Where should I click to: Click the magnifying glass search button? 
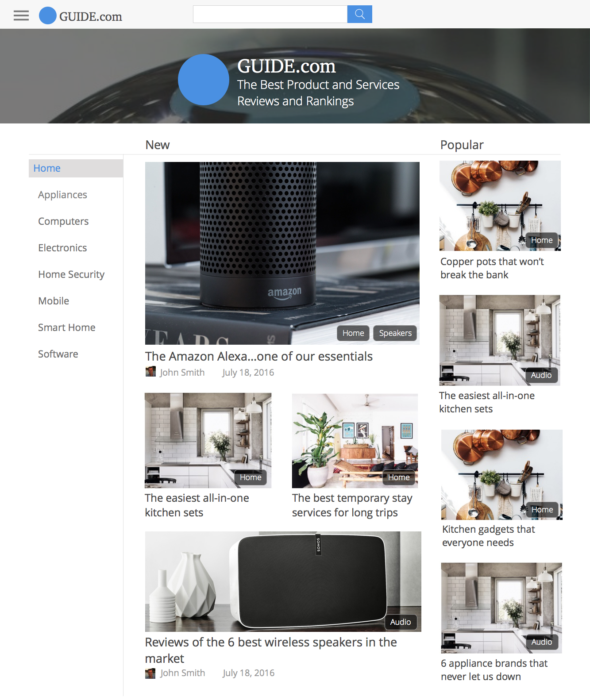[x=360, y=14]
